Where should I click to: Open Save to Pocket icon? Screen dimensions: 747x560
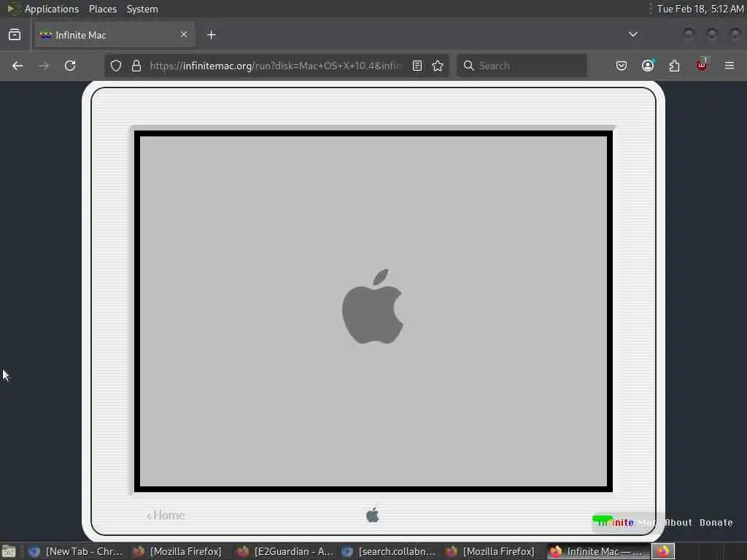[622, 66]
